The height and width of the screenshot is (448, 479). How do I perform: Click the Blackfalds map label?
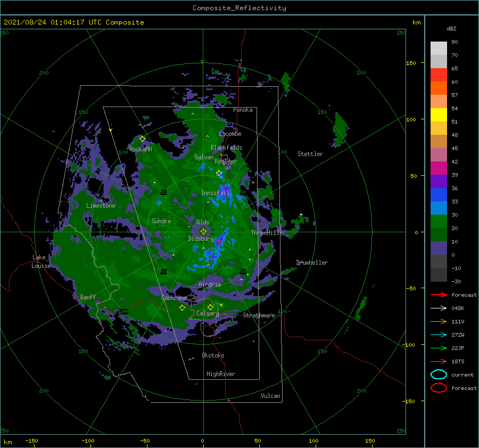226,148
